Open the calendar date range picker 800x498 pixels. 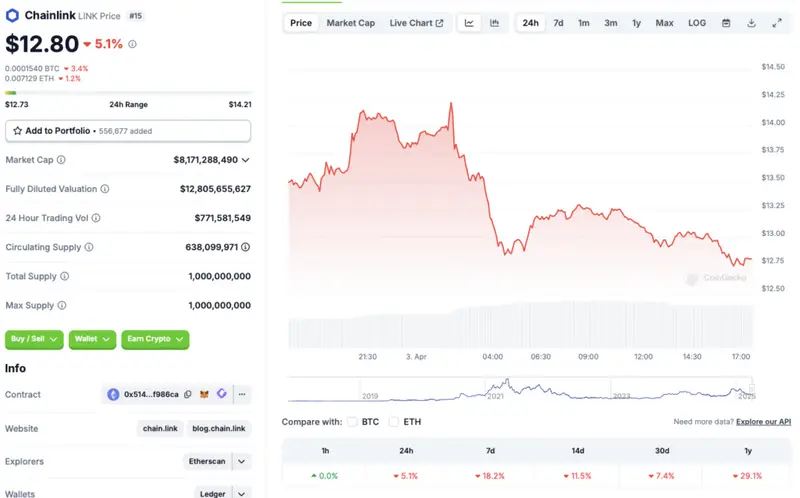pyautogui.click(x=726, y=23)
